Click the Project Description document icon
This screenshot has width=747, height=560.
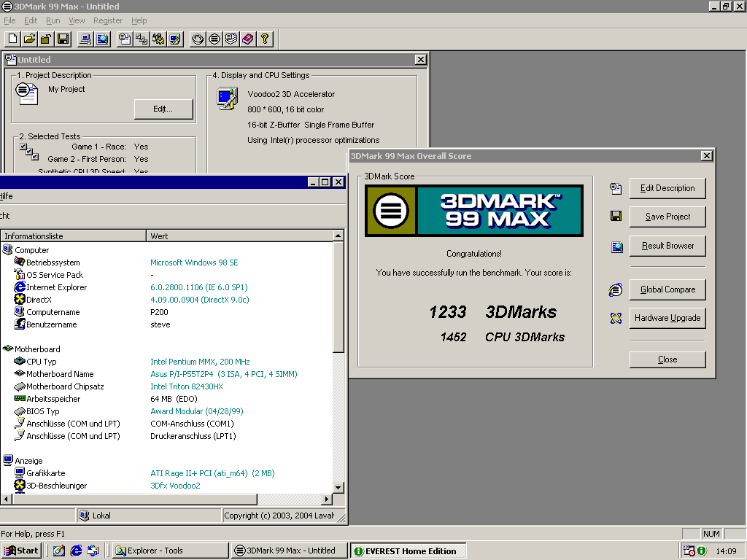coord(27,93)
